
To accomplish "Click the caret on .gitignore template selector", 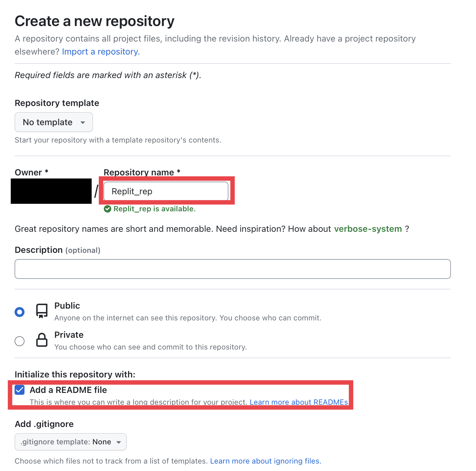I will [119, 442].
